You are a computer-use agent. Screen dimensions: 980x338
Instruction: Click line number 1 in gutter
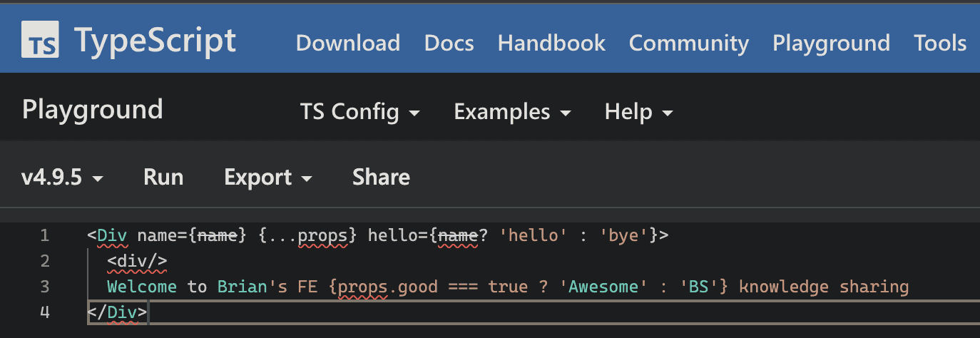click(x=44, y=235)
